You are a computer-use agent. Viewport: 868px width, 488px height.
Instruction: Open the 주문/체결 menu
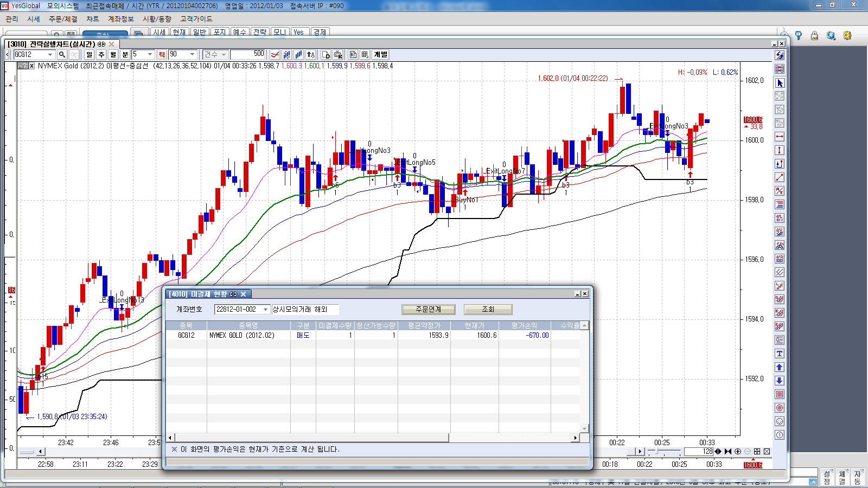coord(63,19)
